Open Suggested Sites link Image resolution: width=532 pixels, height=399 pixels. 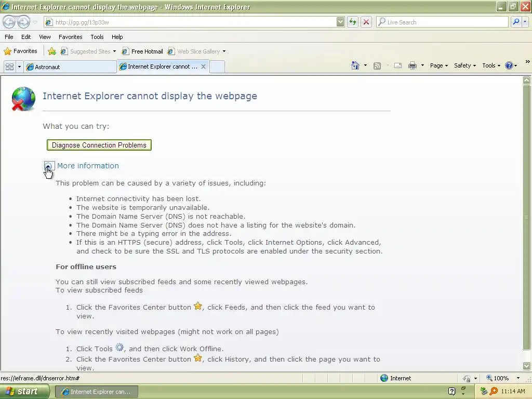pyautogui.click(x=86, y=51)
